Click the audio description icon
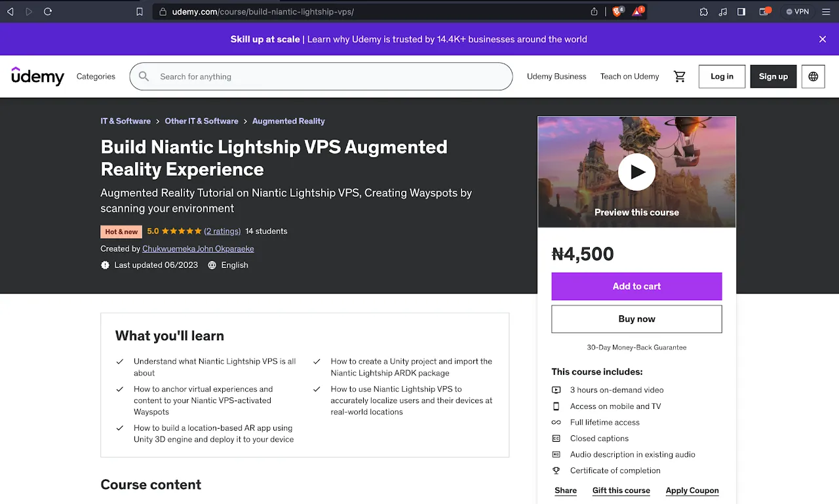 tap(556, 454)
